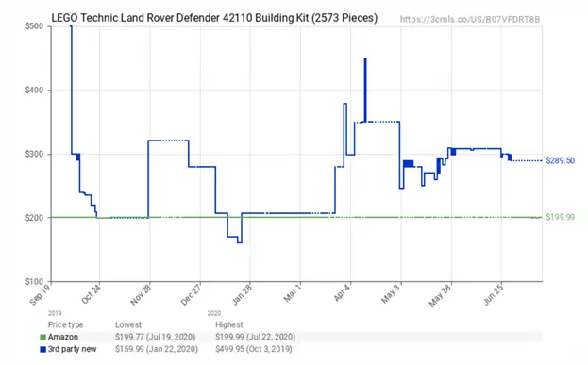
Task: Open the 3cmls.co URL link
Action: click(x=470, y=19)
